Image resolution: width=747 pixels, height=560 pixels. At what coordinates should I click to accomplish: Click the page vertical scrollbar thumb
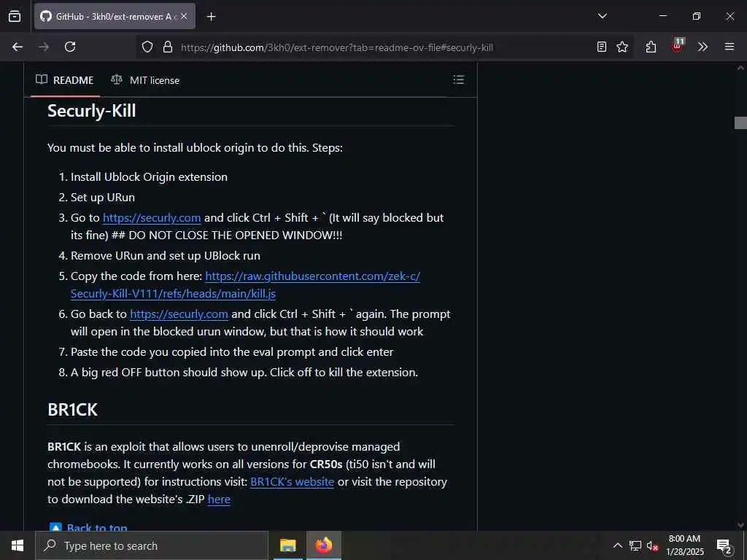tap(740, 122)
